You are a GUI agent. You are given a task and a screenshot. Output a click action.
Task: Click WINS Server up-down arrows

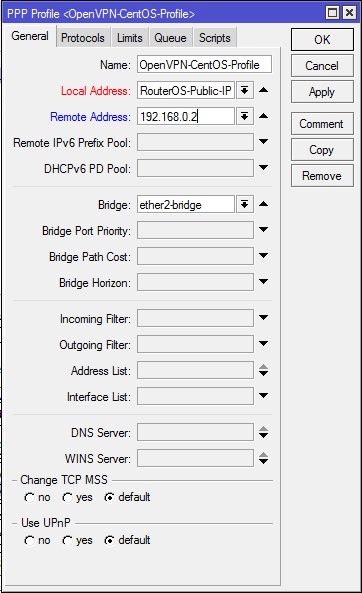[264, 458]
